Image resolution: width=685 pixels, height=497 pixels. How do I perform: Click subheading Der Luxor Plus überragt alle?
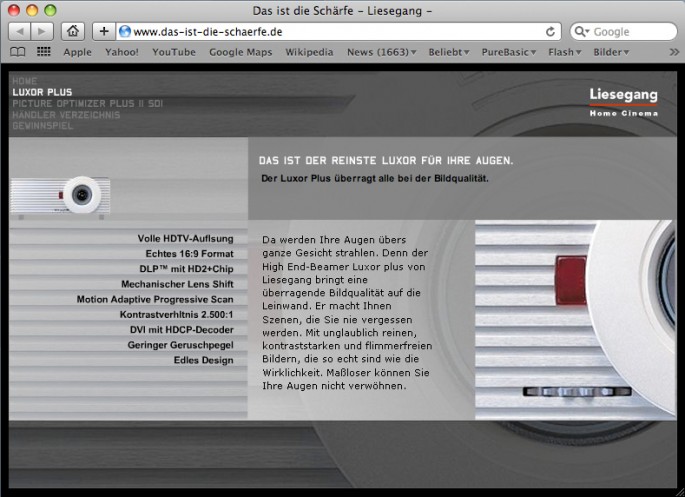point(375,178)
